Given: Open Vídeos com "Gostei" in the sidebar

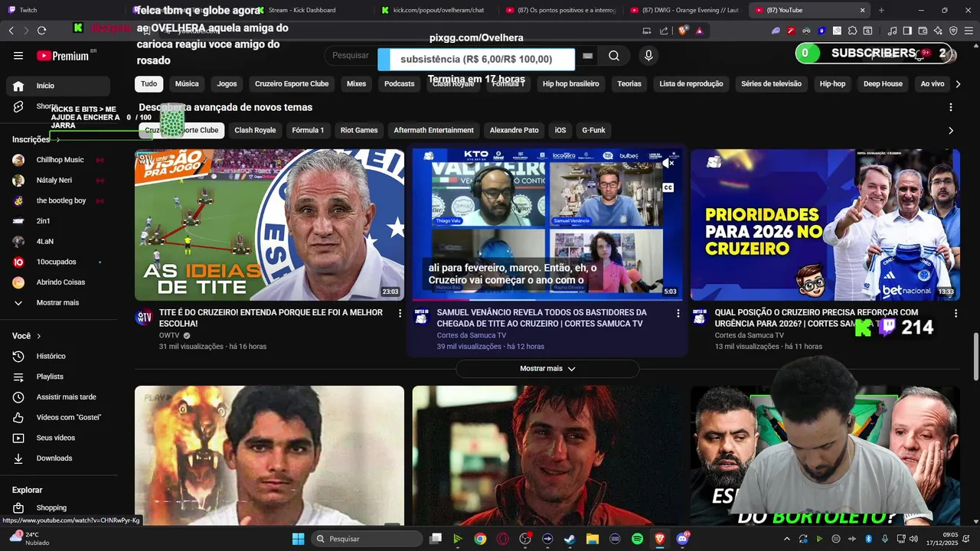Looking at the screenshot, I should (x=58, y=417).
